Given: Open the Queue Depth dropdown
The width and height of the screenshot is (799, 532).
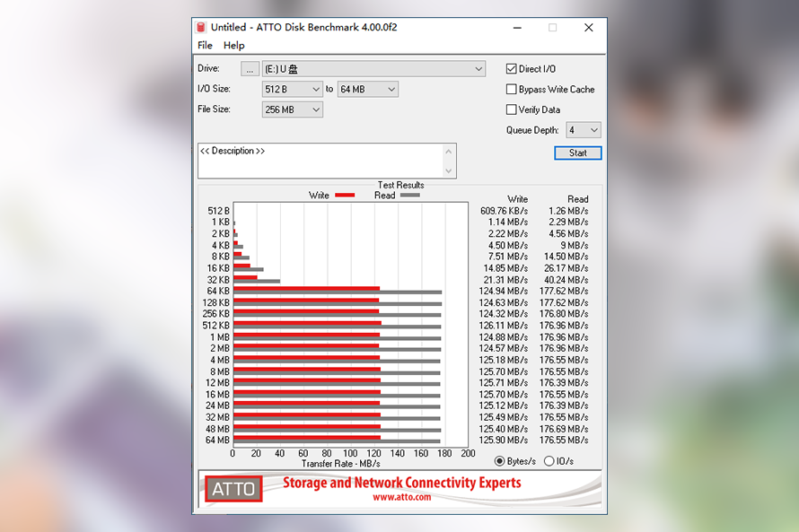Looking at the screenshot, I should (x=593, y=131).
